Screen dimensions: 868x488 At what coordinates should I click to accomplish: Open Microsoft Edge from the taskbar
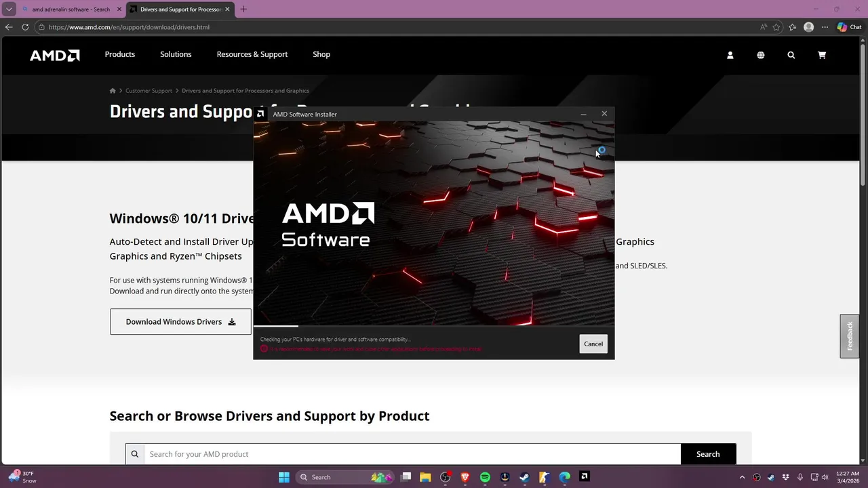[565, 477]
